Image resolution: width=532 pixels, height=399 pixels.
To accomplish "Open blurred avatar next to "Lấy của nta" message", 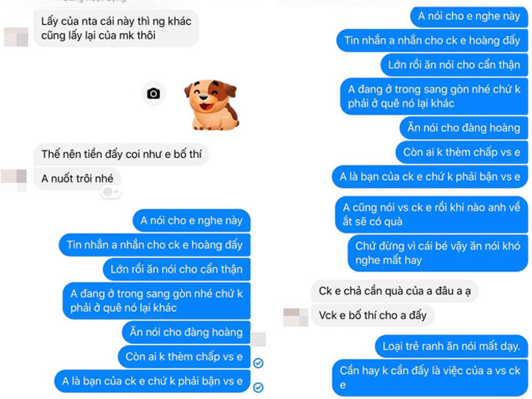I will [16, 37].
